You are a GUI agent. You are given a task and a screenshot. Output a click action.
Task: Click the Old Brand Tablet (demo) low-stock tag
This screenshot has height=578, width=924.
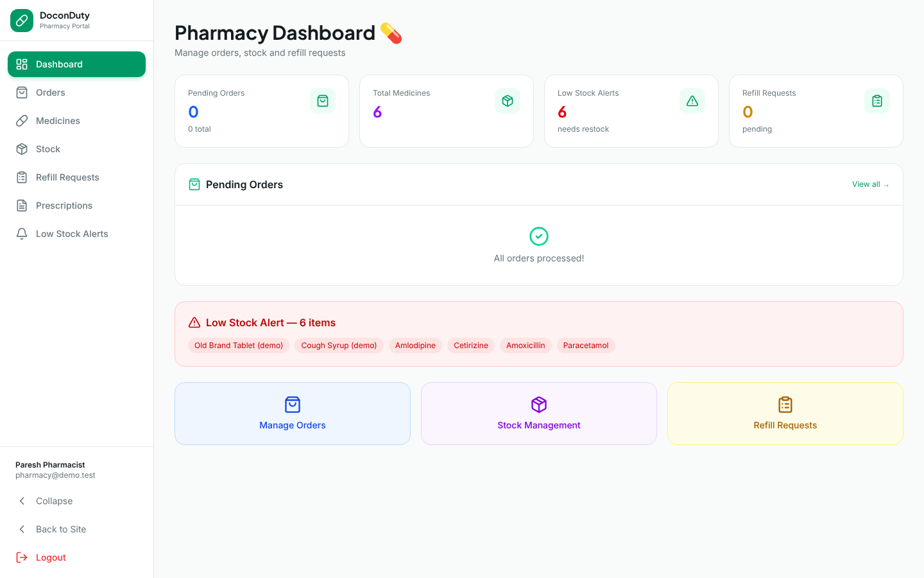[239, 346]
